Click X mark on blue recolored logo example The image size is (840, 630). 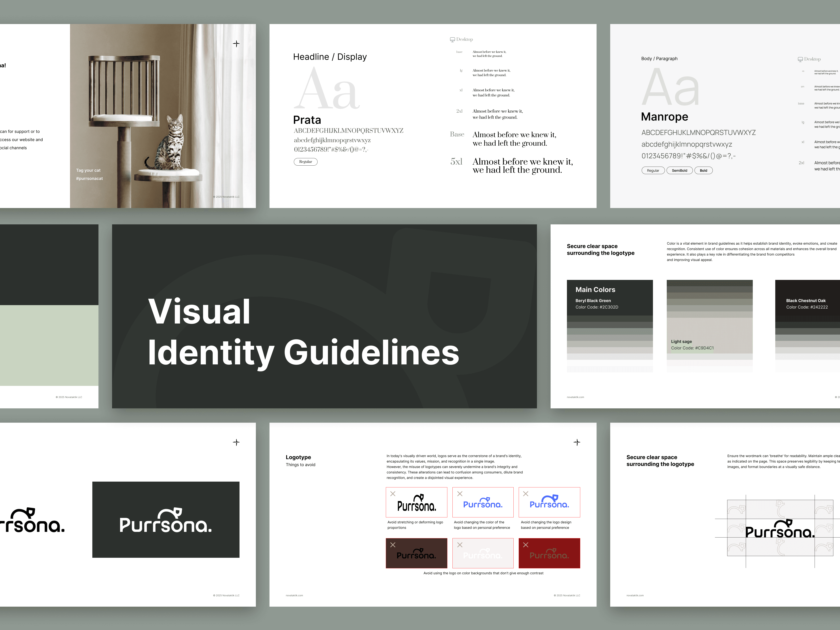click(460, 494)
